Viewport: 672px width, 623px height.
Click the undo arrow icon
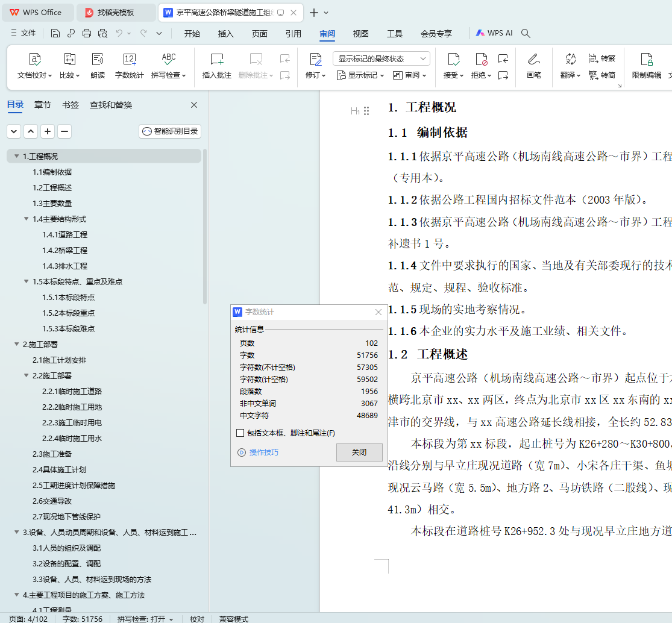point(119,33)
